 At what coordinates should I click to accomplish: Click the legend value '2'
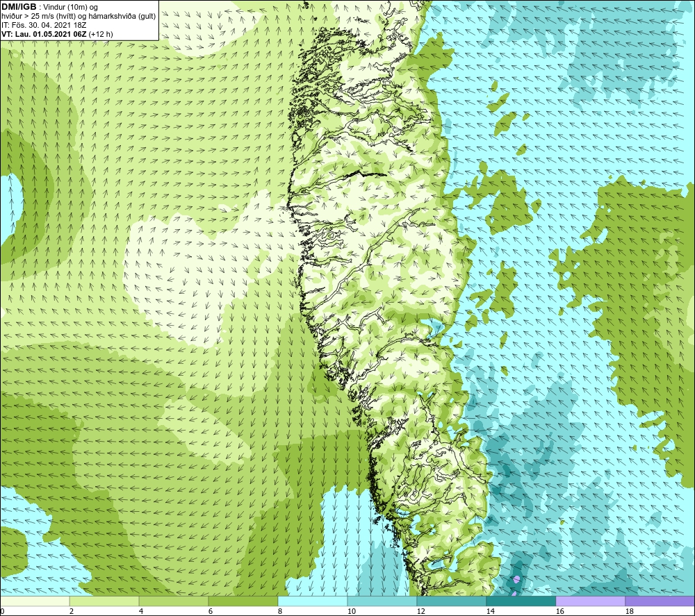(x=72, y=611)
